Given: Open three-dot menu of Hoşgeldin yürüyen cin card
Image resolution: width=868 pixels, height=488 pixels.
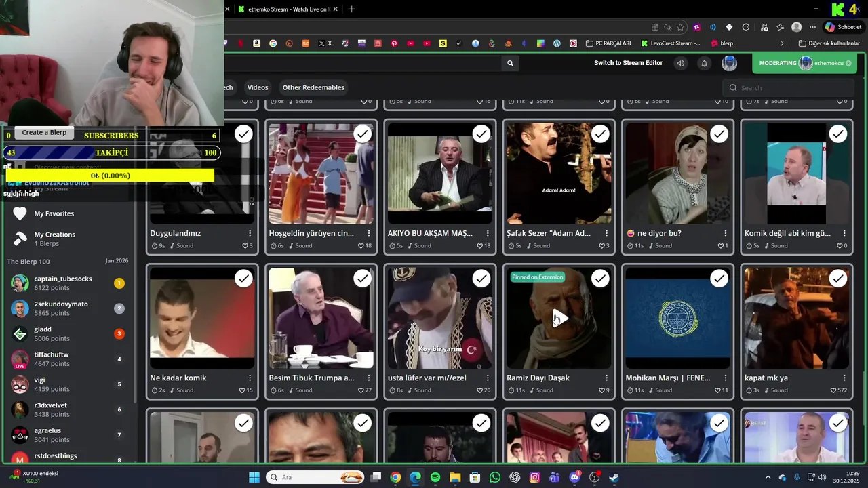Looking at the screenshot, I should pos(369,233).
